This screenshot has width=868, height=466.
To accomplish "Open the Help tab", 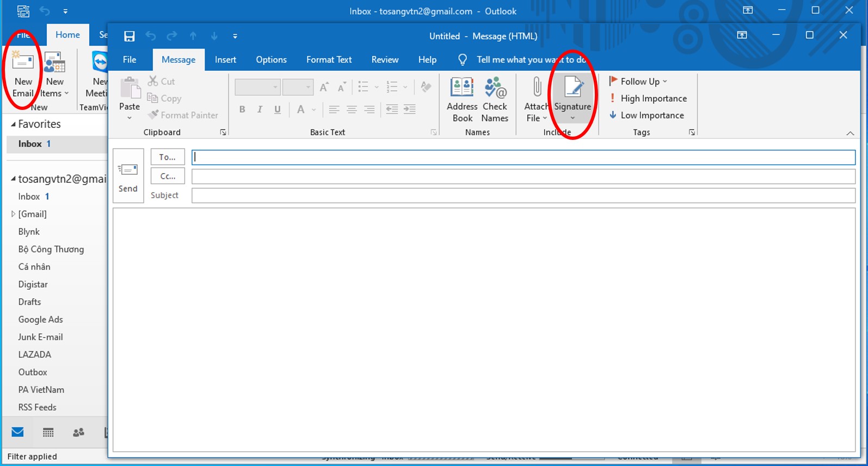I will click(427, 59).
